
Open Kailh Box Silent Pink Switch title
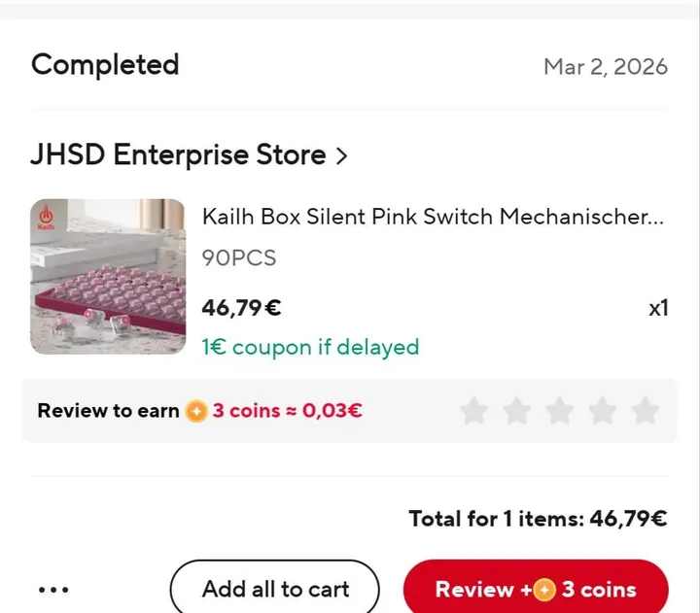[433, 217]
